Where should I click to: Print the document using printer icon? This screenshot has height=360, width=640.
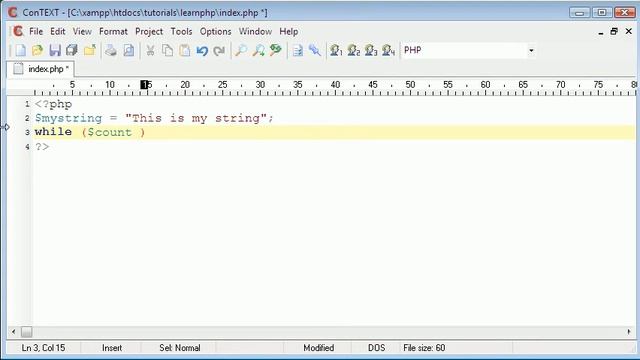coord(111,50)
